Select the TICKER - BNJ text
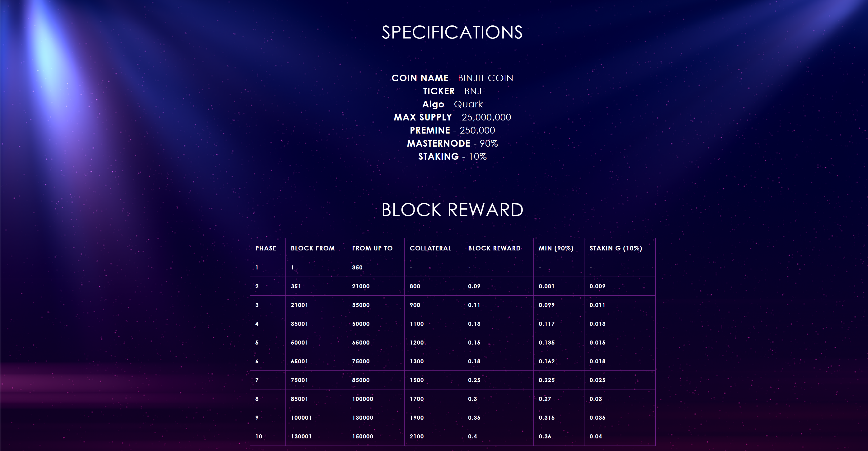Screen dimensions: 868x451 coord(452,91)
